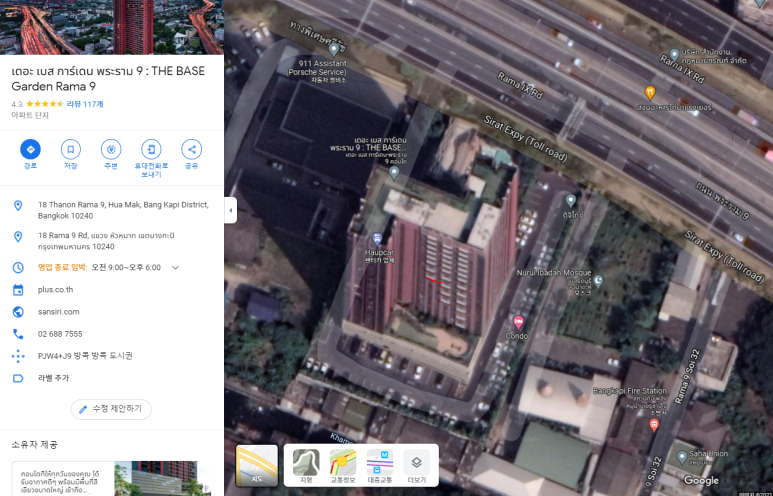Click the 911 Assistant Porsche Service pin
773x496 pixels.
(334, 49)
